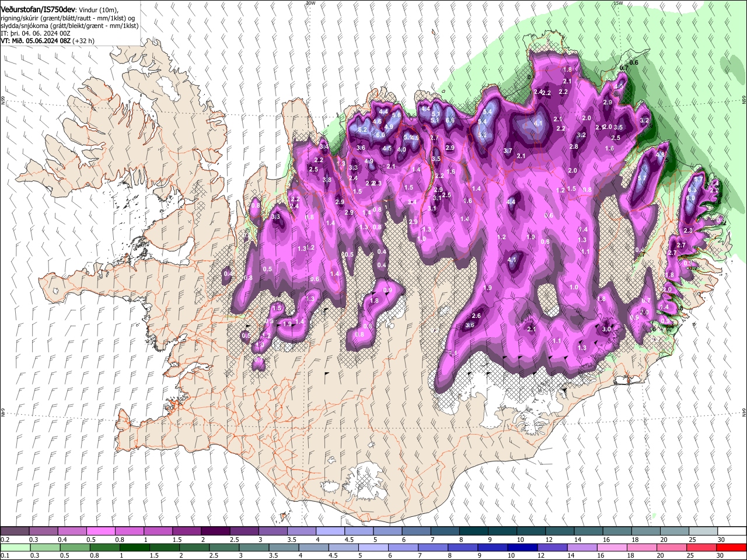The height and width of the screenshot is (560, 747).
Task: Click the 2.8 precipitation value on map
Action: (574, 147)
